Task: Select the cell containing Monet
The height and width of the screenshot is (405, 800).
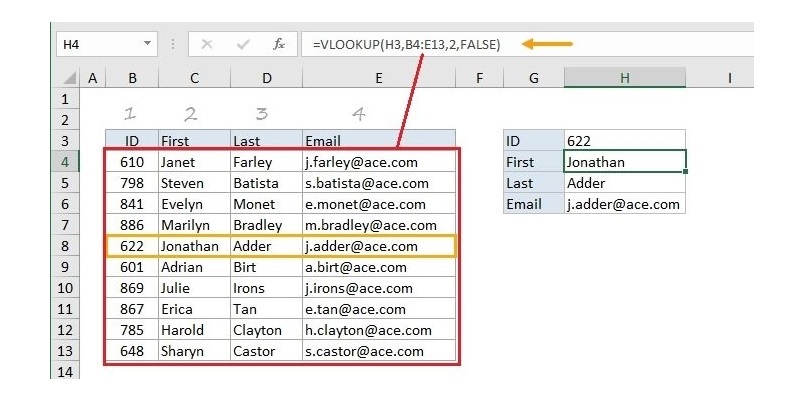Action: [266, 204]
